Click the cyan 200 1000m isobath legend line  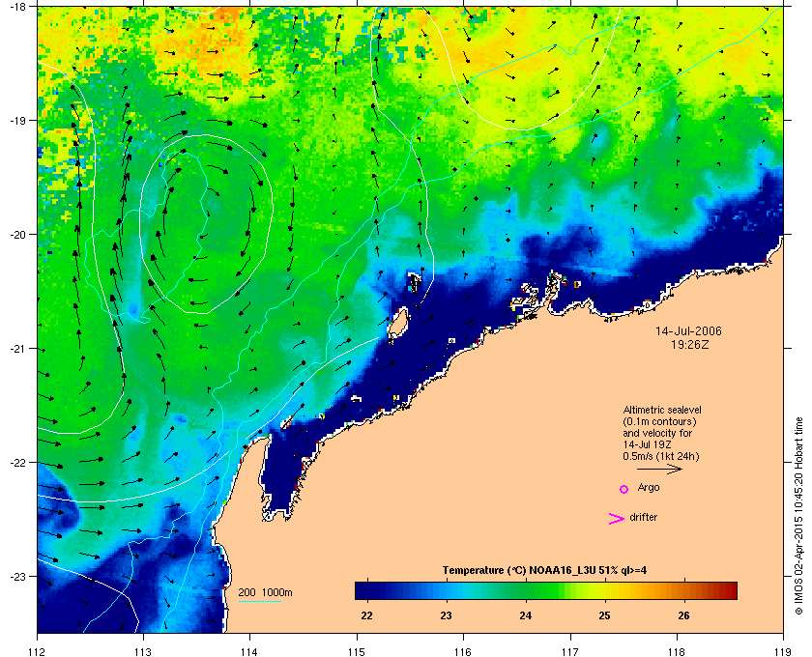(x=259, y=601)
